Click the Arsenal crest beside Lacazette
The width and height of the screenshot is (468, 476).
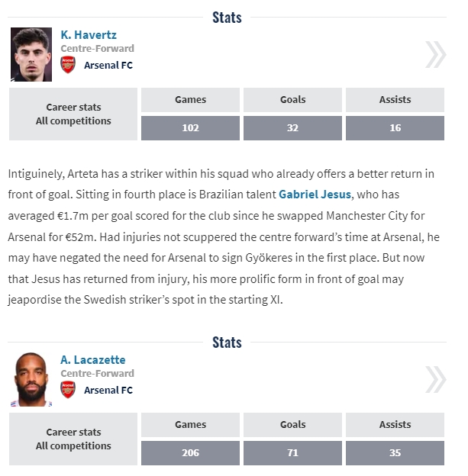pyautogui.click(x=68, y=390)
